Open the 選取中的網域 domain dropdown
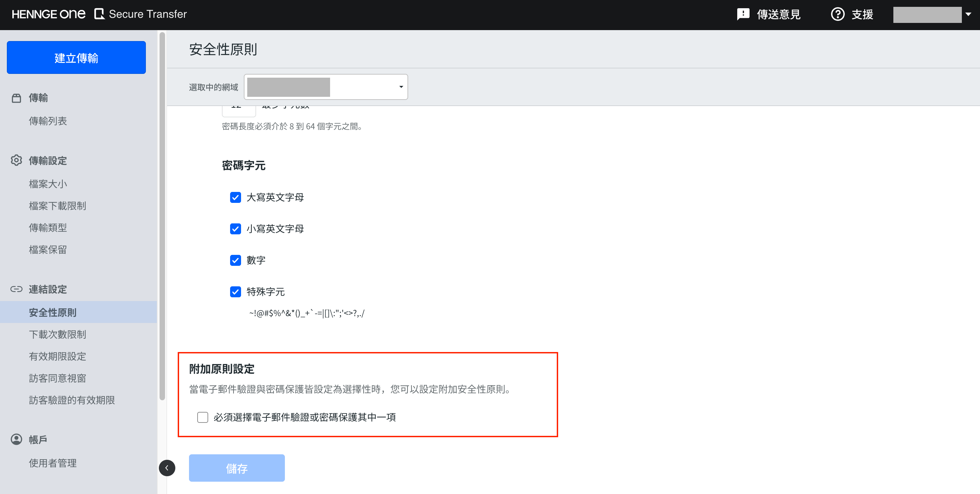This screenshot has height=494, width=980. [326, 87]
